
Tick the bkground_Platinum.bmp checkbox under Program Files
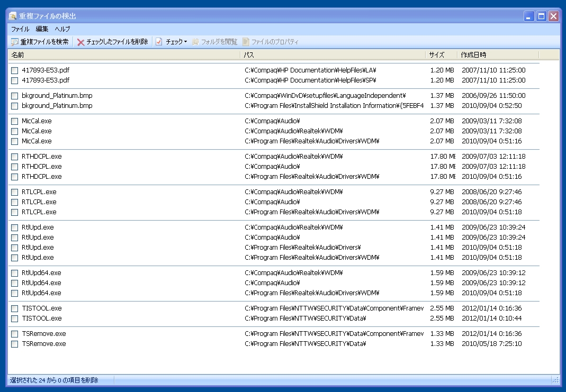point(15,106)
